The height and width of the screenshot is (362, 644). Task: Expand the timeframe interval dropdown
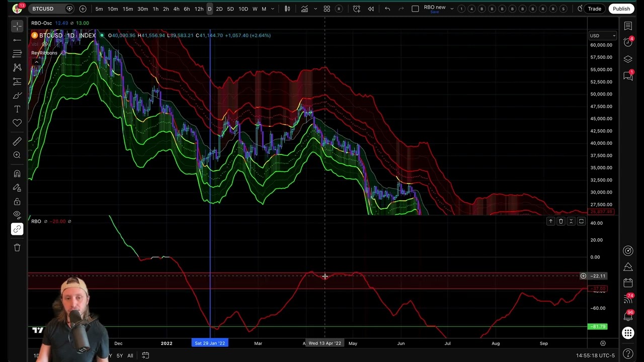point(273,9)
